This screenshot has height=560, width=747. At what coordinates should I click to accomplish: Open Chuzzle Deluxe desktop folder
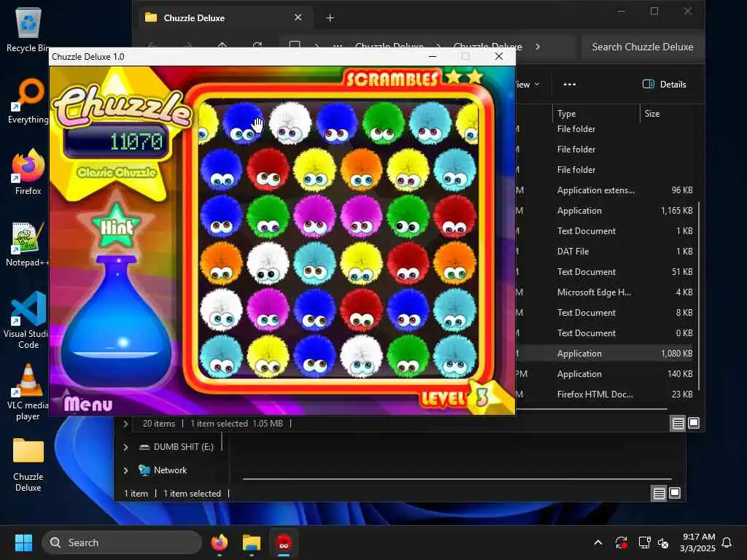click(28, 464)
